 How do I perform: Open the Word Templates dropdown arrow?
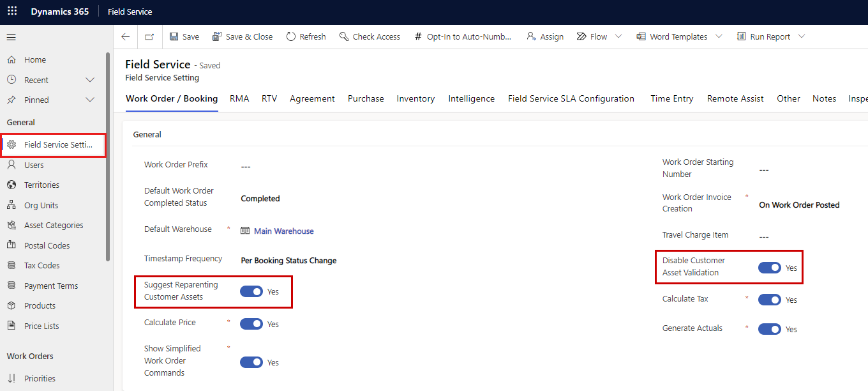[719, 36]
